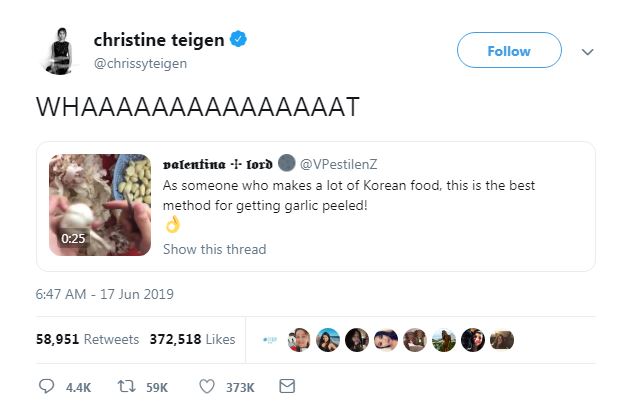Image resolution: width=633 pixels, height=416 pixels.
Task: Click the OK hand emoji in the quoted tweet
Action: coord(171,226)
